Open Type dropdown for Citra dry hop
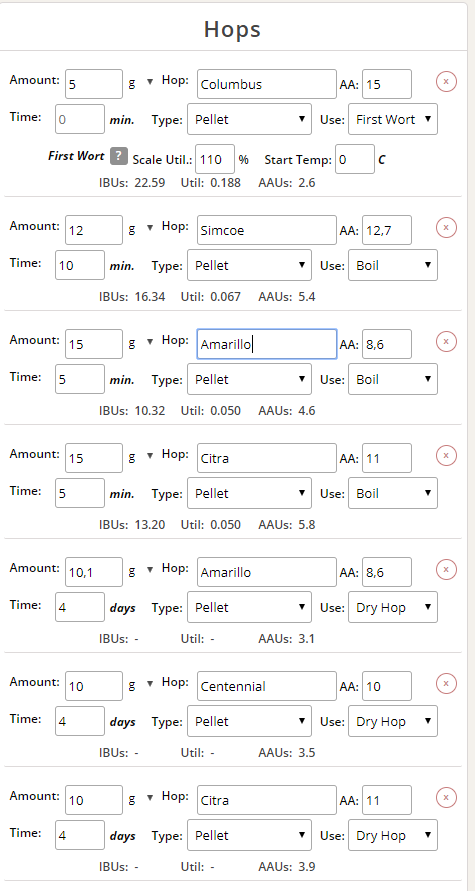Viewport: 475px width, 891px height. (x=249, y=835)
